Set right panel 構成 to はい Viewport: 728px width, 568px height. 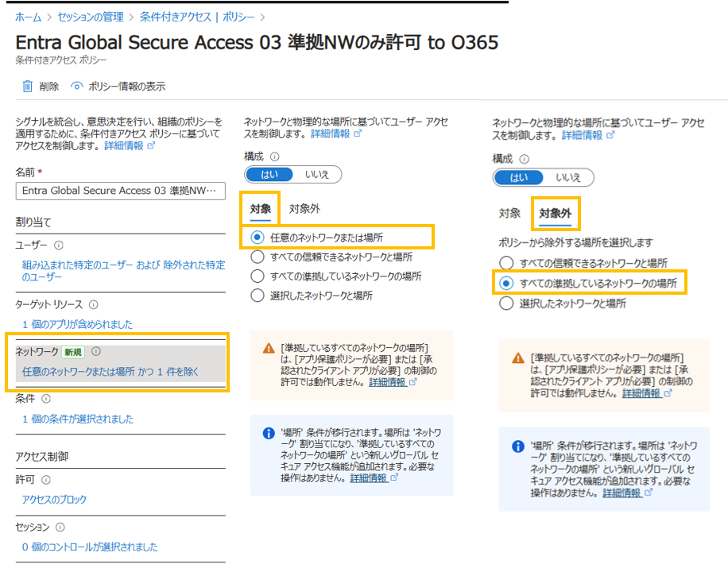click(x=519, y=177)
